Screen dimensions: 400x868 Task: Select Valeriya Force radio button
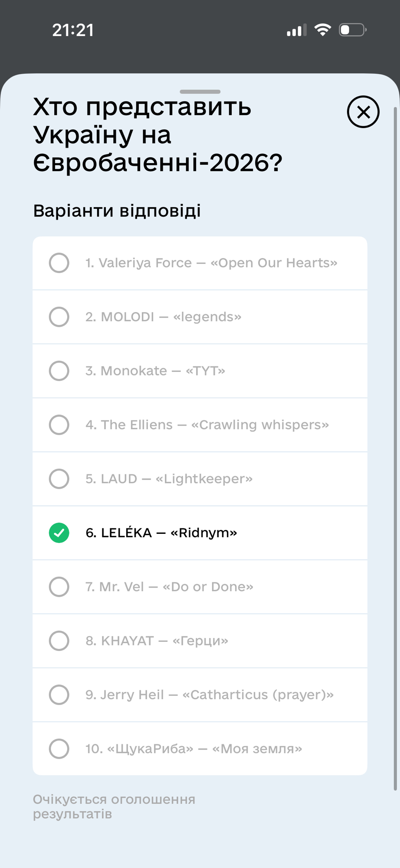click(59, 263)
